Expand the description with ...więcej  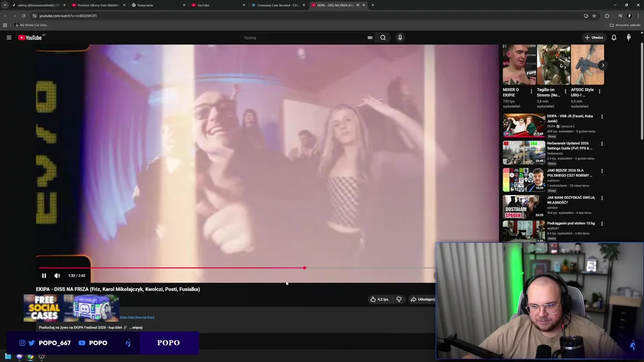click(x=136, y=327)
